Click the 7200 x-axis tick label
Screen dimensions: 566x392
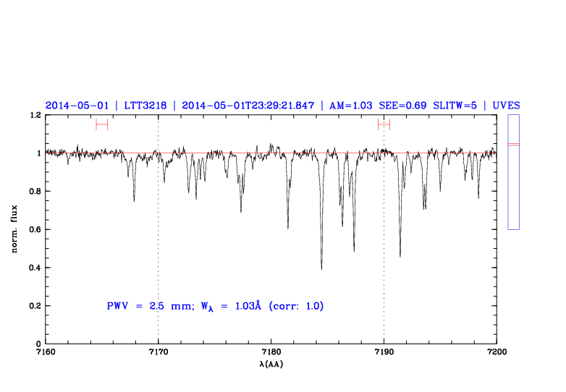click(497, 351)
